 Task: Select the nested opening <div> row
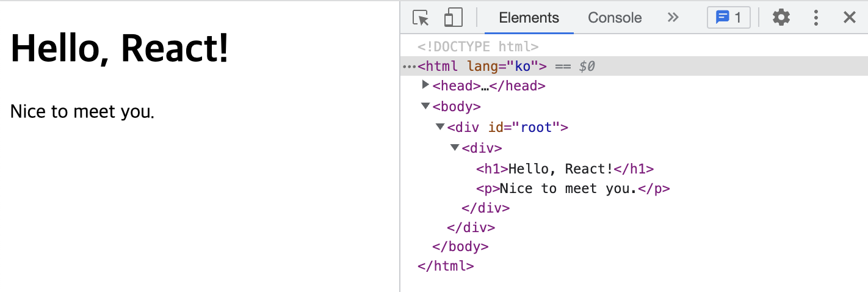pos(482,148)
